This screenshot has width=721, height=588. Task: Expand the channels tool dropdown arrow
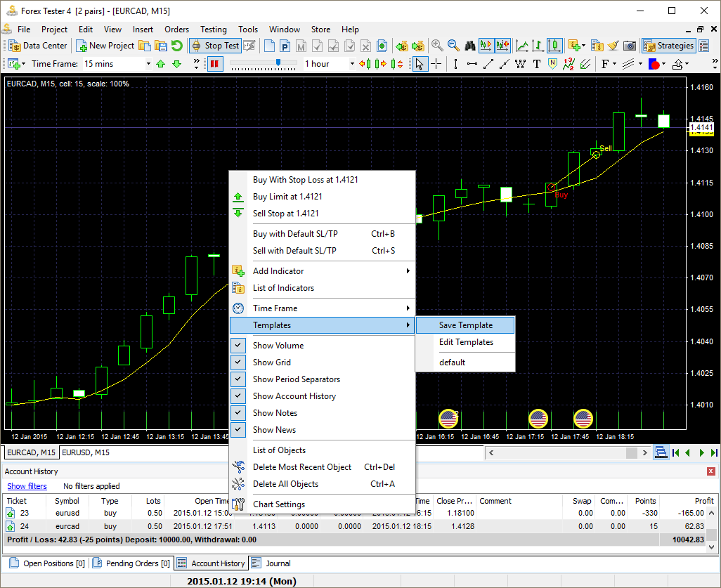pyautogui.click(x=640, y=64)
